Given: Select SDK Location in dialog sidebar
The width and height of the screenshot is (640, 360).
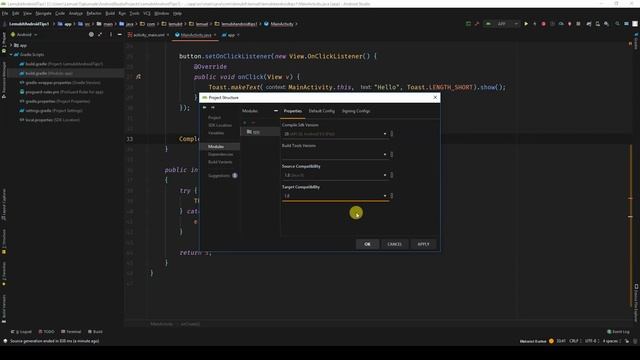Looking at the screenshot, I should (220, 125).
